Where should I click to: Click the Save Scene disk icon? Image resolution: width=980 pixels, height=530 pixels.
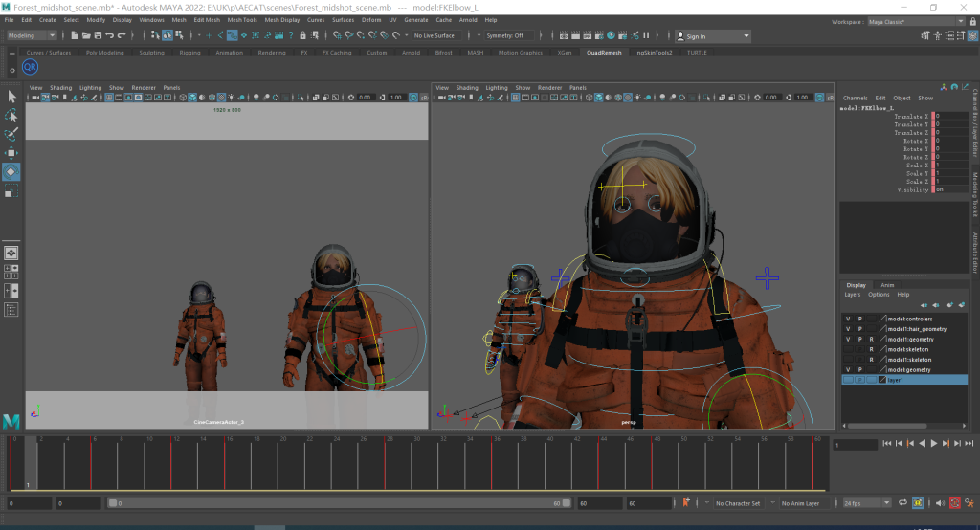click(98, 35)
